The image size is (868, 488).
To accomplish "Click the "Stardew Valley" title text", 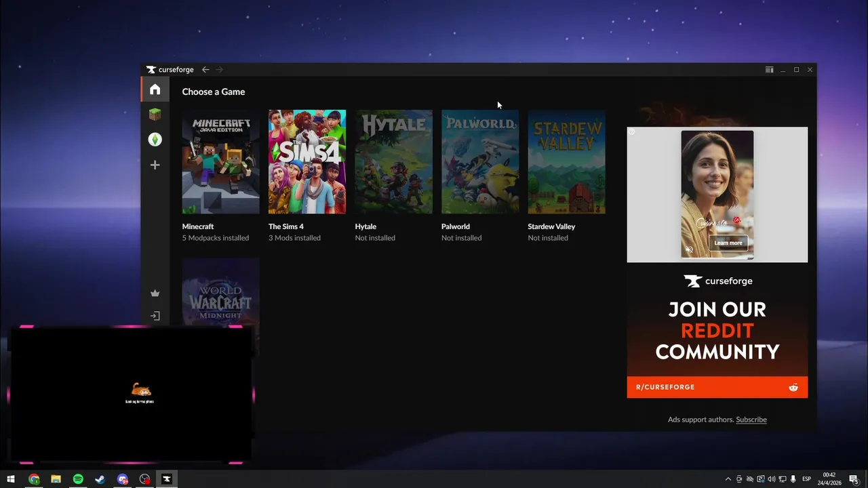I will coord(551,226).
